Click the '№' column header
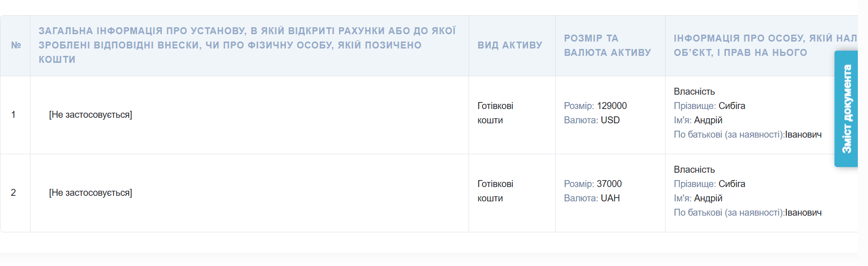Screen dimensions: 868x266 click(16, 45)
